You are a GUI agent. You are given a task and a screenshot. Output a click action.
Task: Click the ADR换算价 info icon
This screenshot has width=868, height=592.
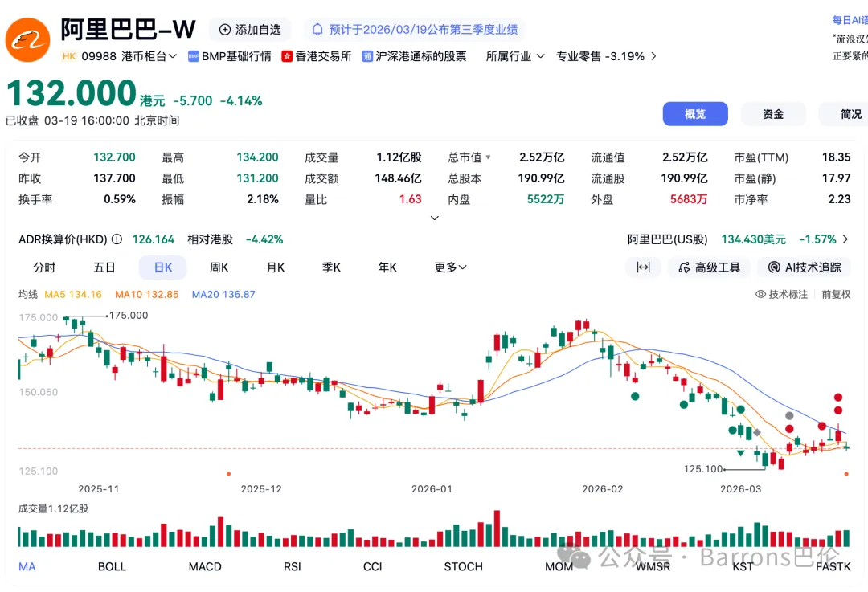click(x=117, y=239)
